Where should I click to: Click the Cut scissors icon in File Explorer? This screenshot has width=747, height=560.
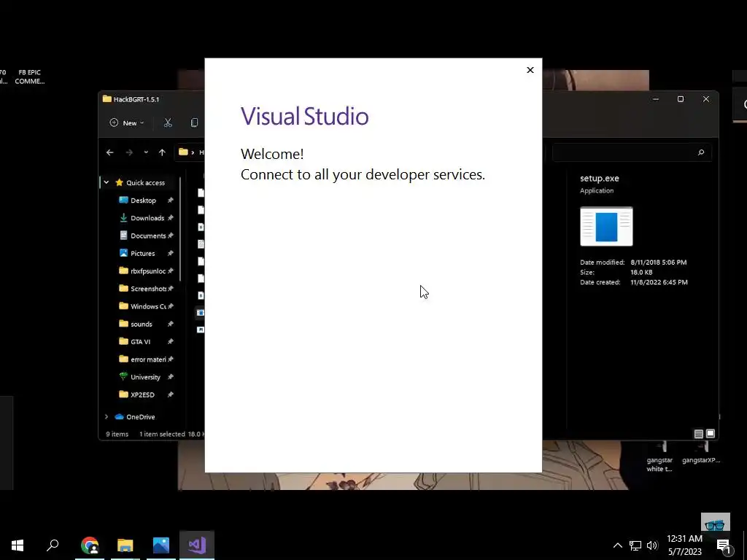[x=168, y=122]
